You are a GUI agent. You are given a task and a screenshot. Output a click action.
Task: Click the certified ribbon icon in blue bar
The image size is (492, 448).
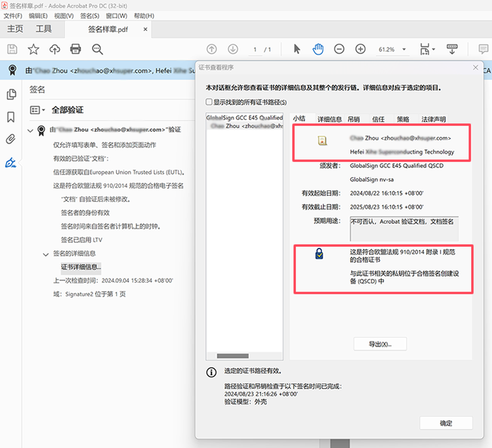[13, 70]
